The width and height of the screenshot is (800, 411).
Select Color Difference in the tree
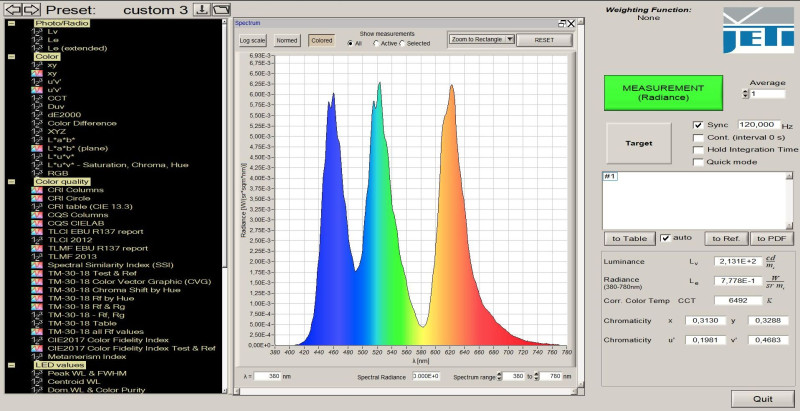82,123
